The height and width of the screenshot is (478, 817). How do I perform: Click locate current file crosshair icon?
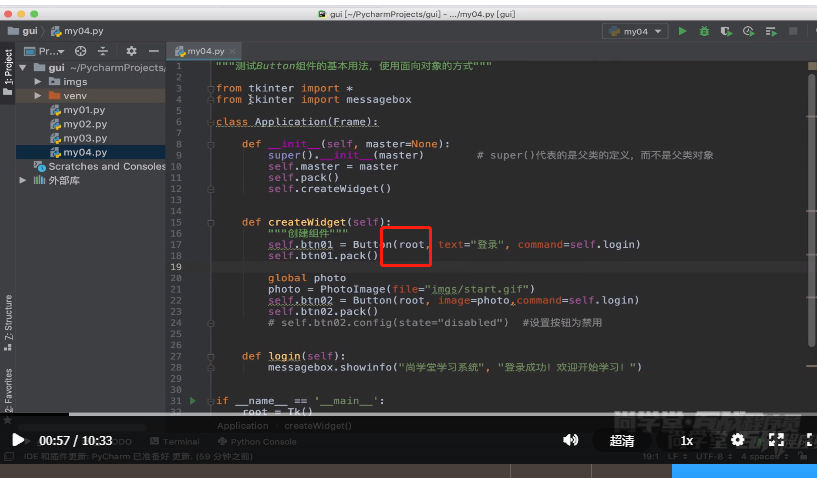click(80, 51)
